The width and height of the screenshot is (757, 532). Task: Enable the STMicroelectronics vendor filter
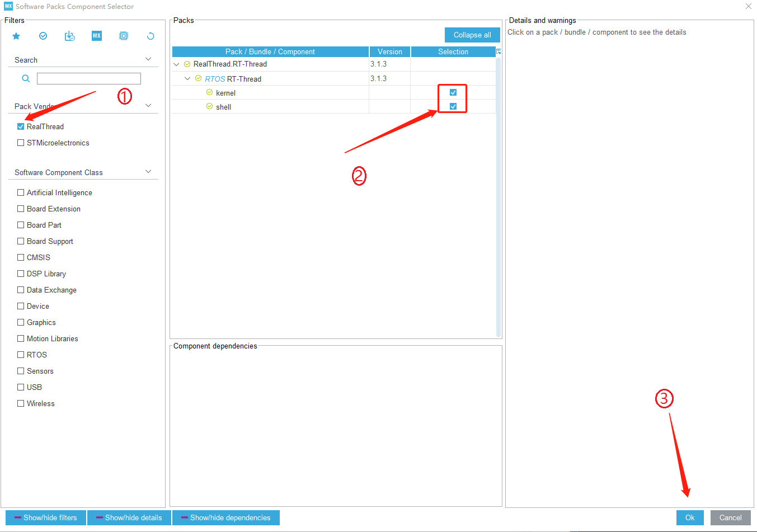(21, 143)
